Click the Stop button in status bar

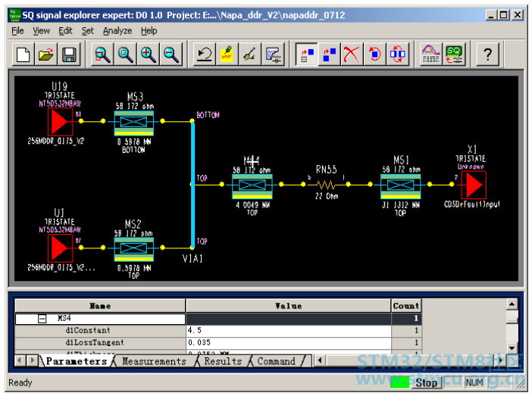coord(426,383)
